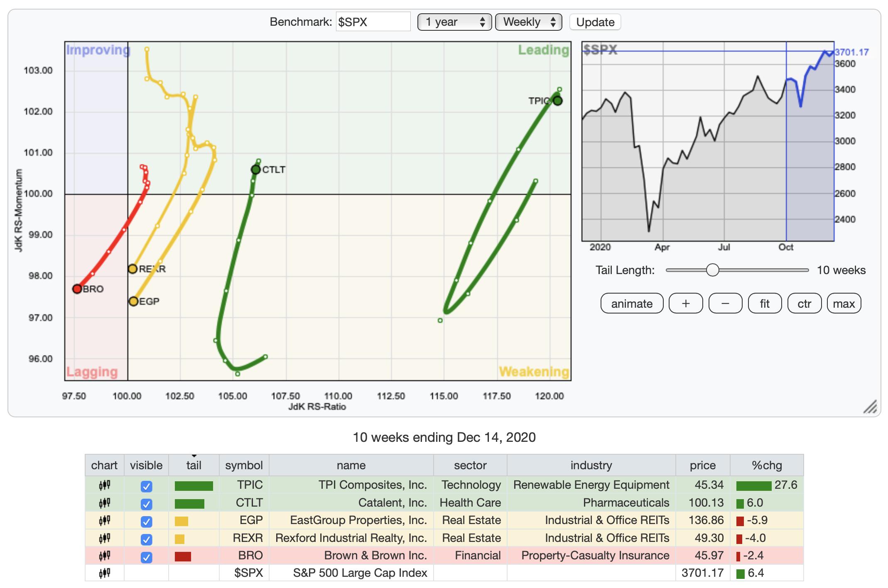Open candlestick chart icon for REXR row
This screenshot has height=588, width=888.
tap(104, 538)
